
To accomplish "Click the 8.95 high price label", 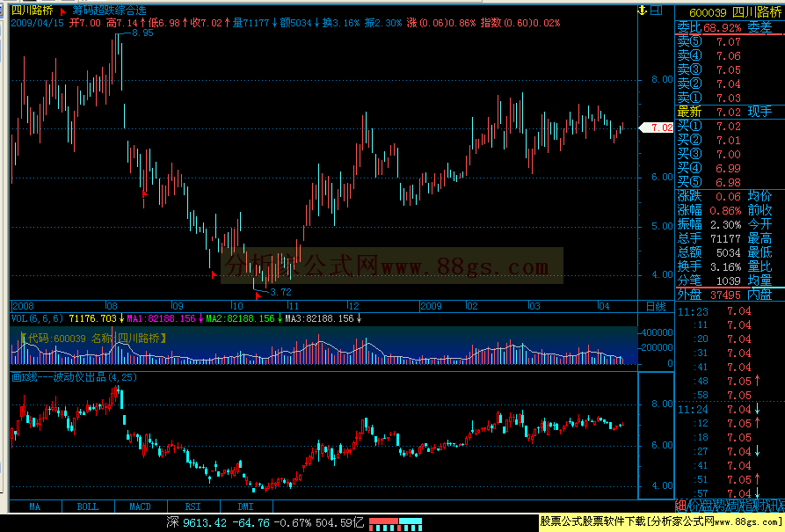I will click(142, 33).
